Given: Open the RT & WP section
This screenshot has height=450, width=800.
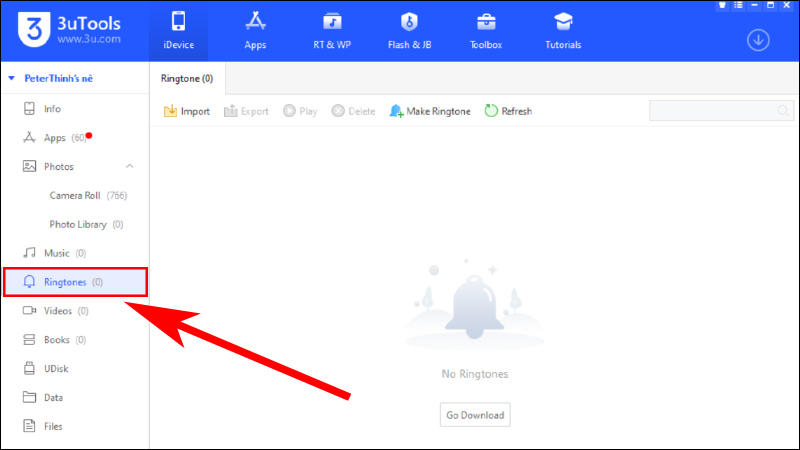Looking at the screenshot, I should click(332, 31).
